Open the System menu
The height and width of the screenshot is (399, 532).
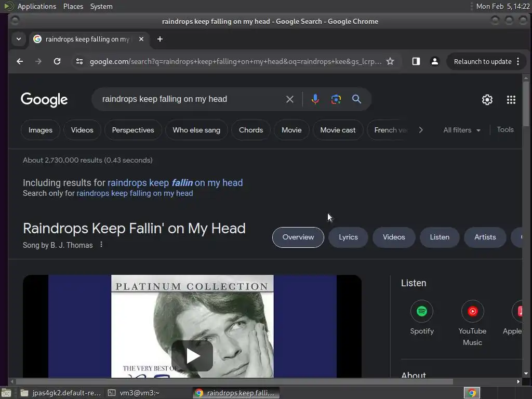tap(101, 6)
